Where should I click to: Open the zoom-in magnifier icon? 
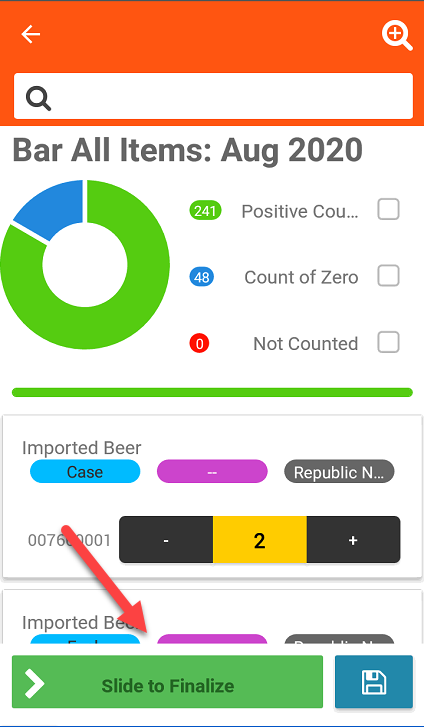click(397, 36)
